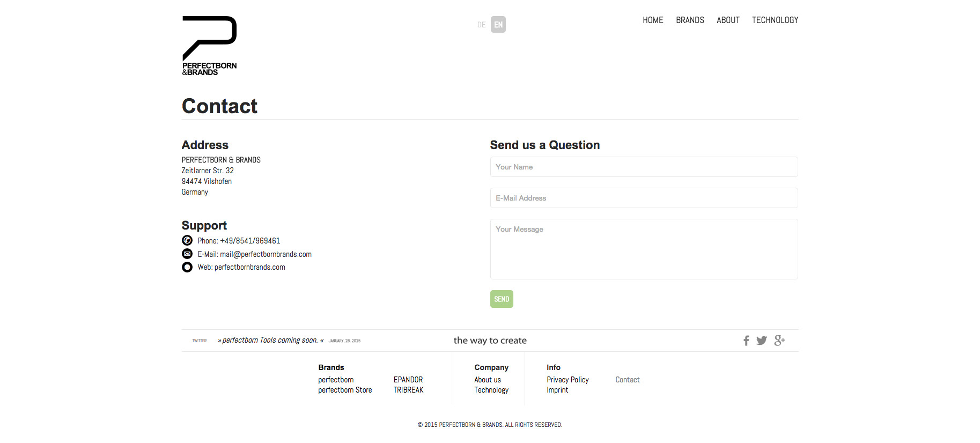
Task: Click the e-mail envelope icon
Action: point(187,254)
